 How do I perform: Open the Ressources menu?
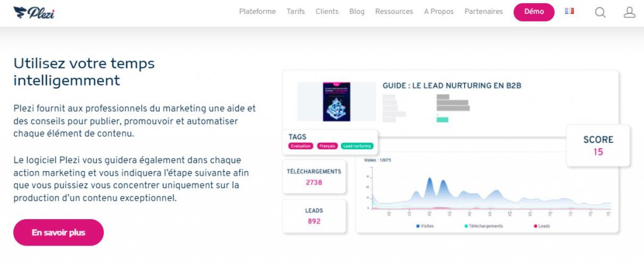click(x=394, y=11)
